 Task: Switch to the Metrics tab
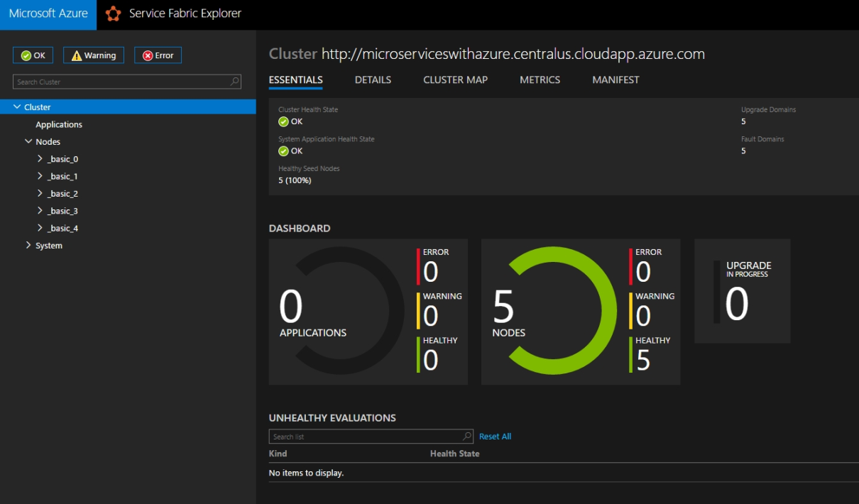point(540,80)
